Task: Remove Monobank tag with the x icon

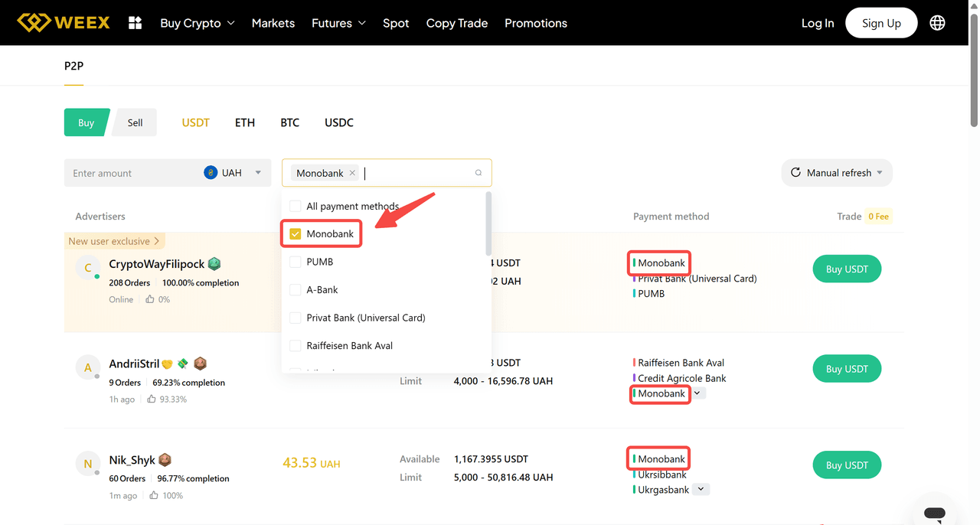Action: (352, 173)
